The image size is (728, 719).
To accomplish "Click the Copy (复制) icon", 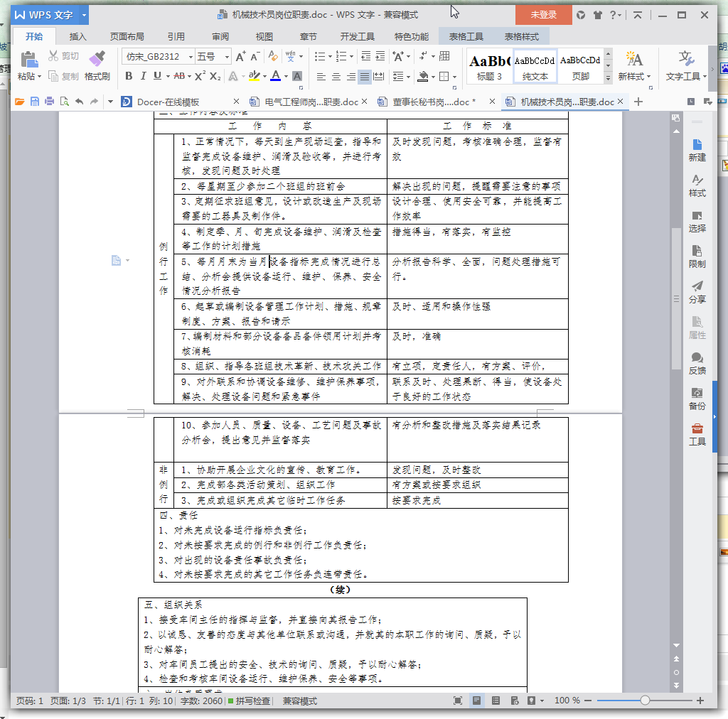I will pyautogui.click(x=53, y=76).
